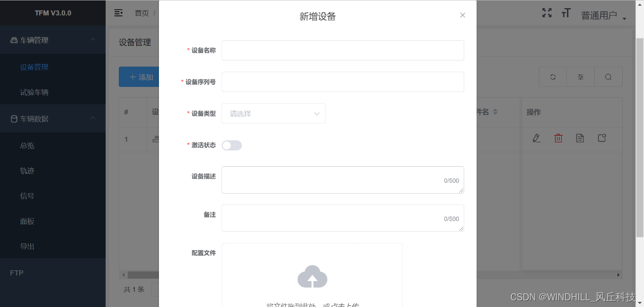Click the edit pencil icon in row
Viewport: 644px width, 307px height.
pos(536,138)
